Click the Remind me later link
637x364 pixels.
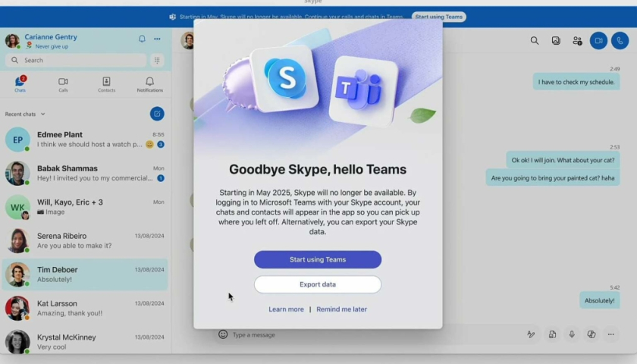point(341,309)
